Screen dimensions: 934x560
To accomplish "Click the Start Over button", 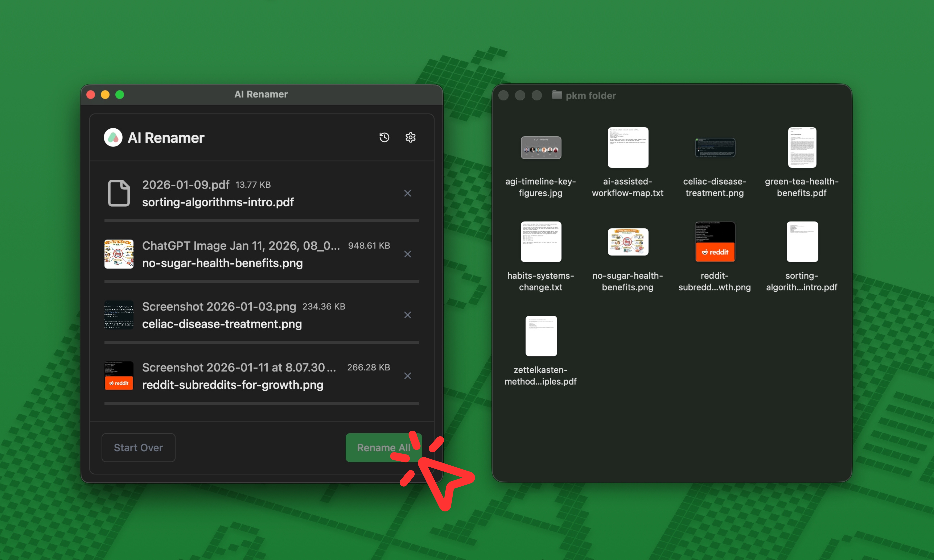I will pyautogui.click(x=138, y=448).
